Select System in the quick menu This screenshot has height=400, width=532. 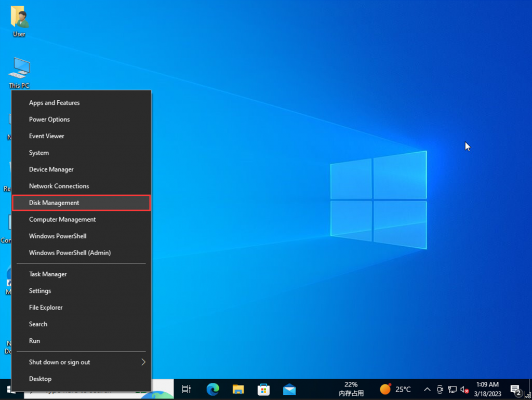pos(82,153)
